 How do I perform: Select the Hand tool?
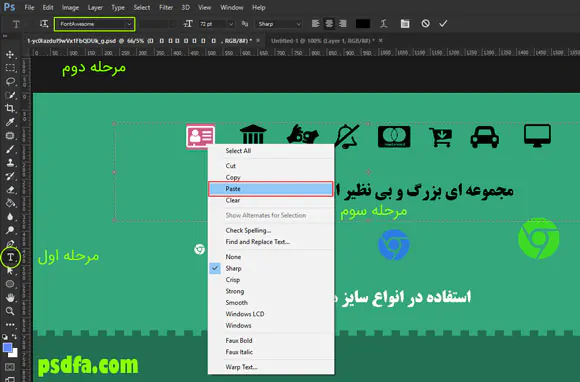(x=10, y=297)
